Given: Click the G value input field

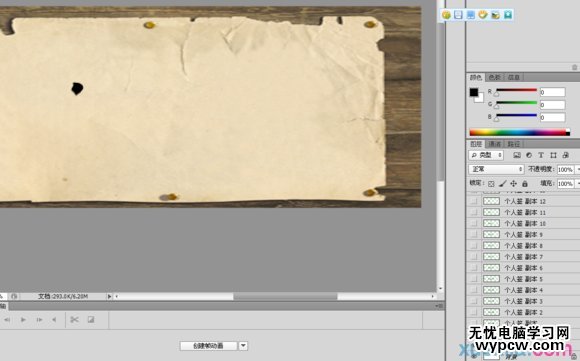Looking at the screenshot, I should click(x=552, y=105).
